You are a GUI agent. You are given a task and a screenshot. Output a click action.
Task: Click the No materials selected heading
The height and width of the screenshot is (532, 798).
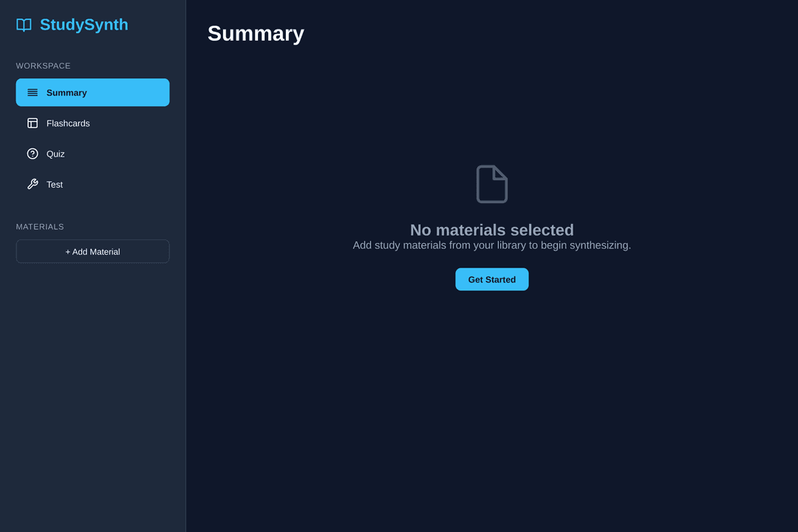tap(491, 230)
